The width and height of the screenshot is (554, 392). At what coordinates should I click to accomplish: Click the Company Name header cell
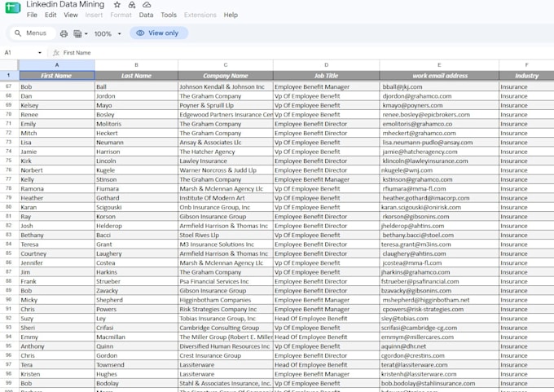point(226,76)
